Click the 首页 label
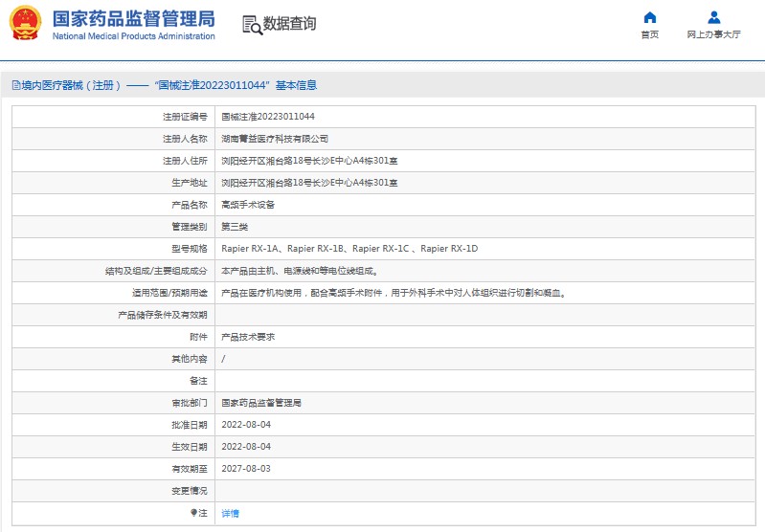The image size is (765, 532). [x=650, y=34]
